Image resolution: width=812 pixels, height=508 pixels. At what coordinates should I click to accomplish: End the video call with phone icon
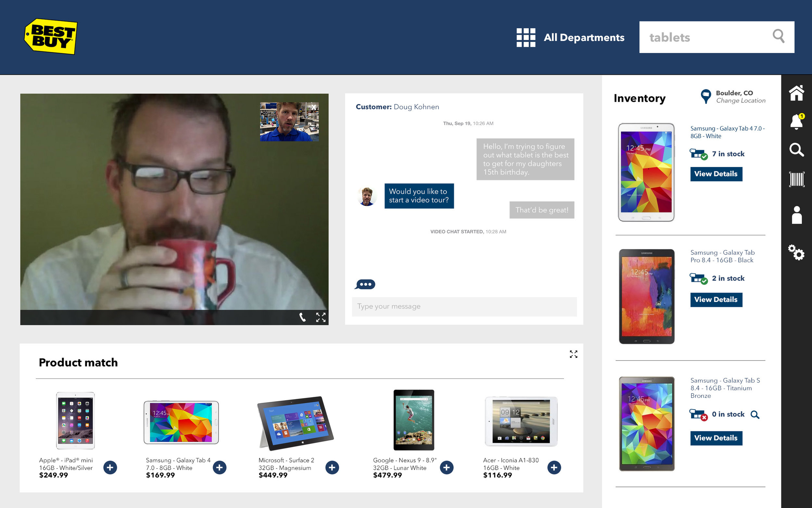(x=302, y=317)
